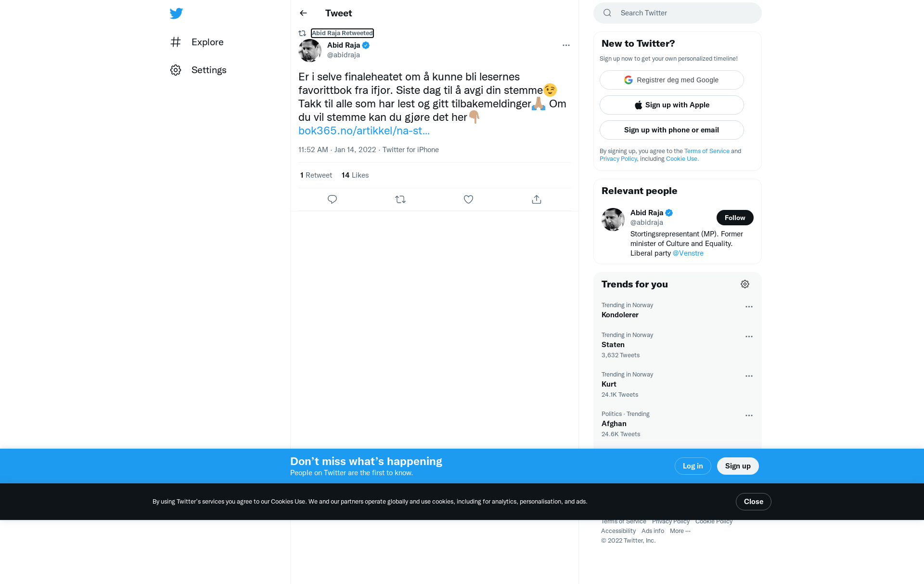Like the tweet with heart icon
924x584 pixels.
click(468, 199)
